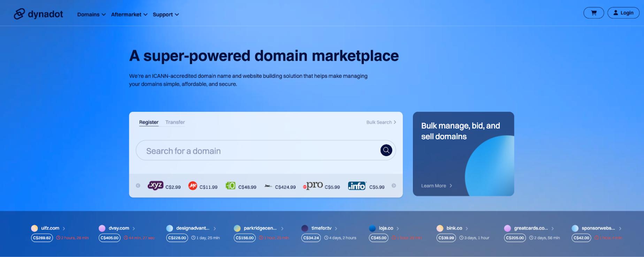Click the loja.co avatar circle
Screen dimensions: 644x257
(373, 228)
